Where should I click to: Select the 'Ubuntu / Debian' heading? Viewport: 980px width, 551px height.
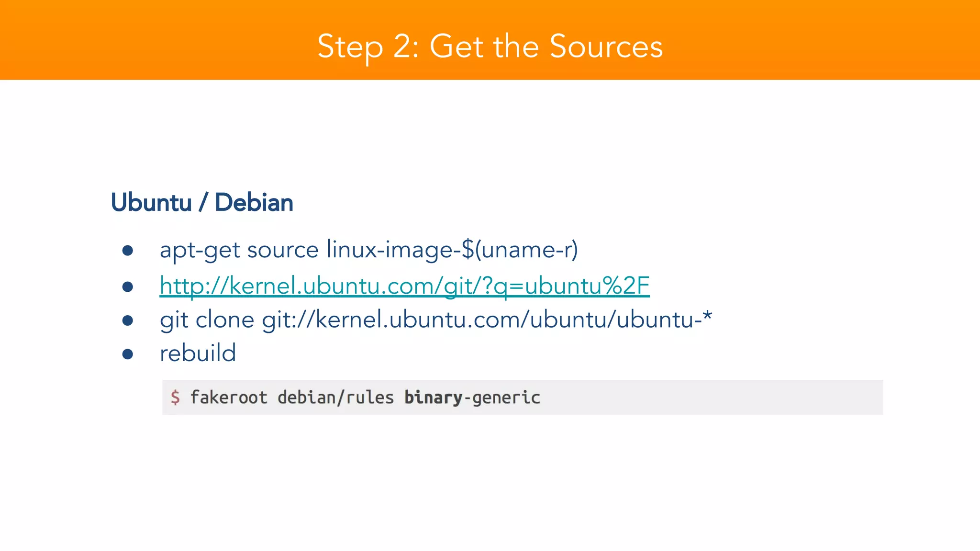[x=202, y=203]
